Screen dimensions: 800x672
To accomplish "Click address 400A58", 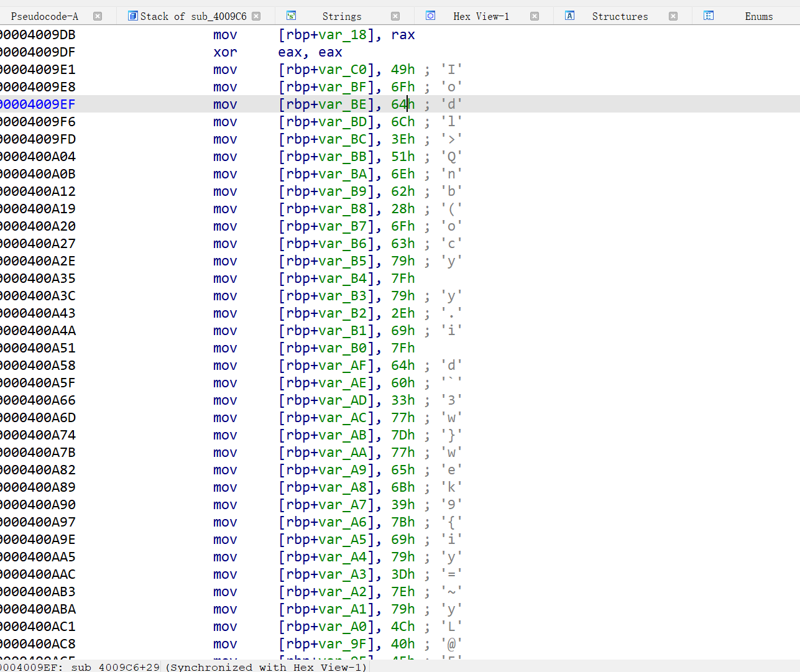I will click(38, 366).
